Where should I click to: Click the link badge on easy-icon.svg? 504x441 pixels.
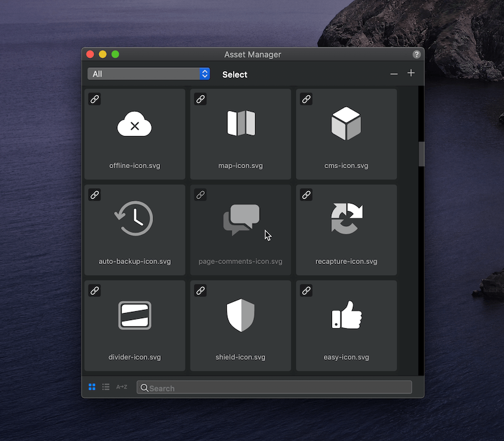(x=306, y=290)
